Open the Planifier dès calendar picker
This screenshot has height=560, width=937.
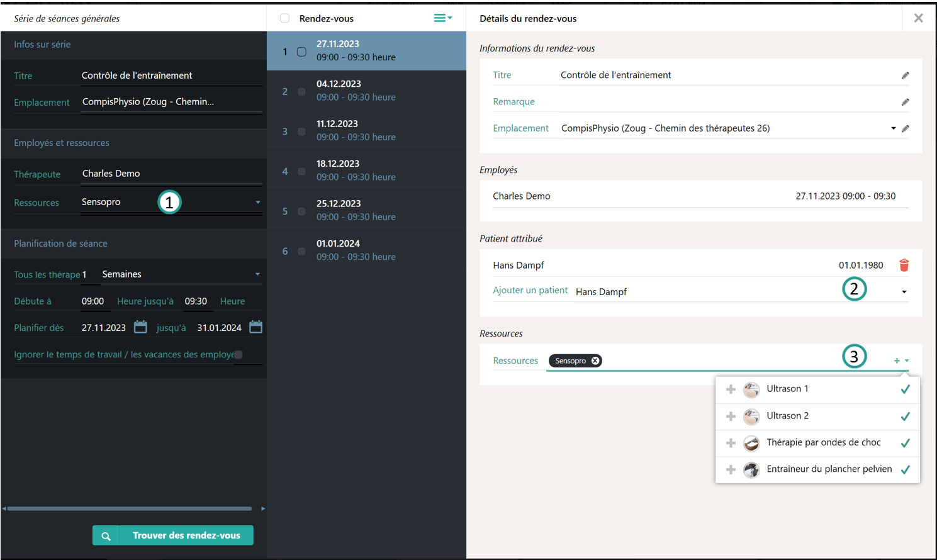tap(140, 327)
